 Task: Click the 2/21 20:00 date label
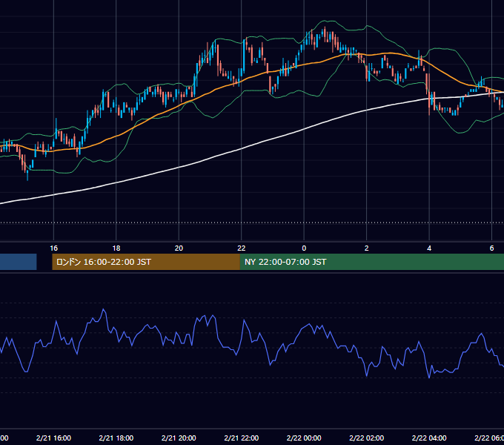click(179, 438)
